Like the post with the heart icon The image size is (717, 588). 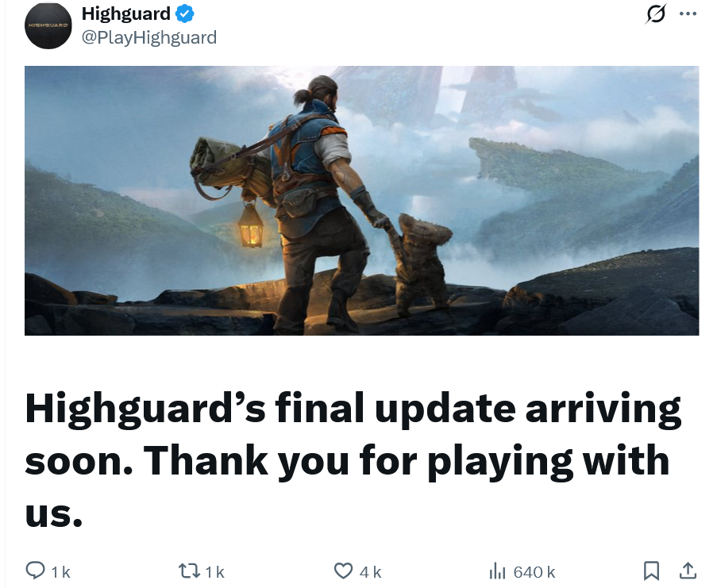(343, 571)
